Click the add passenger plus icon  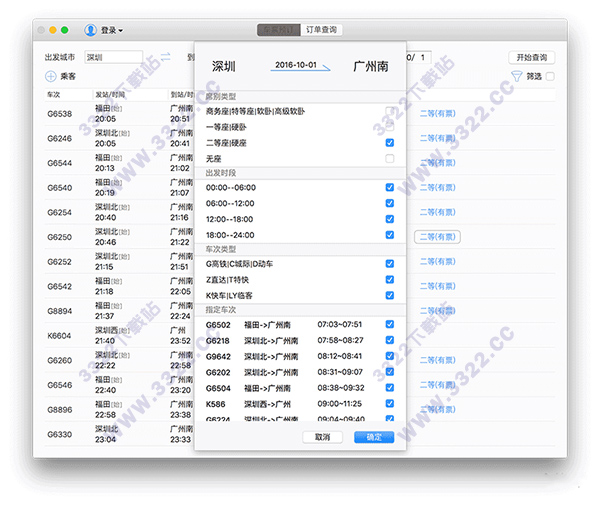pyautogui.click(x=51, y=76)
